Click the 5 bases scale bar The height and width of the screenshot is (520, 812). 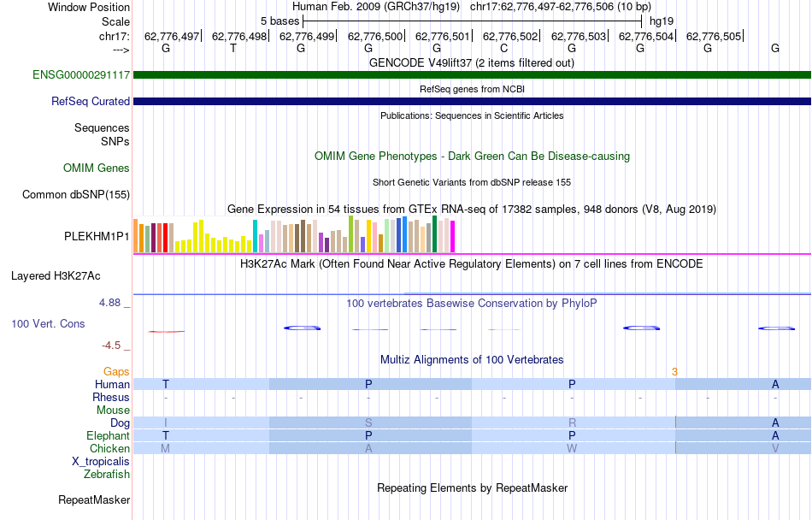(473, 21)
